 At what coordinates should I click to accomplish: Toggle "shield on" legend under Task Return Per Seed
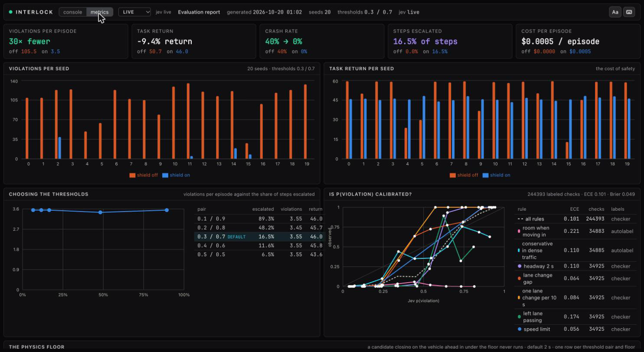pos(497,175)
